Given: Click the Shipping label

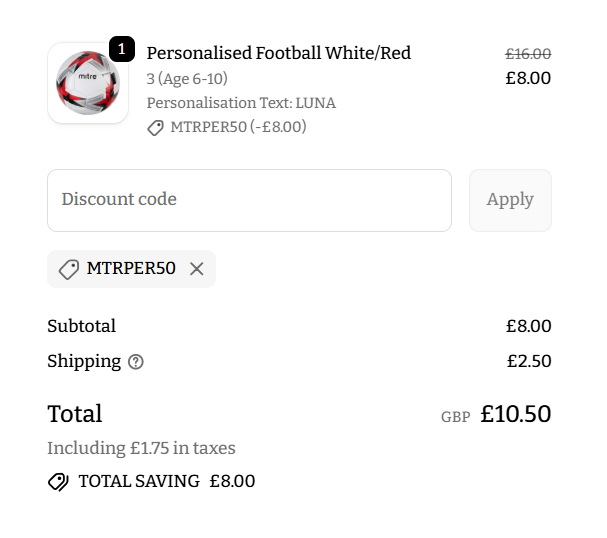Looking at the screenshot, I should pyautogui.click(x=84, y=362).
